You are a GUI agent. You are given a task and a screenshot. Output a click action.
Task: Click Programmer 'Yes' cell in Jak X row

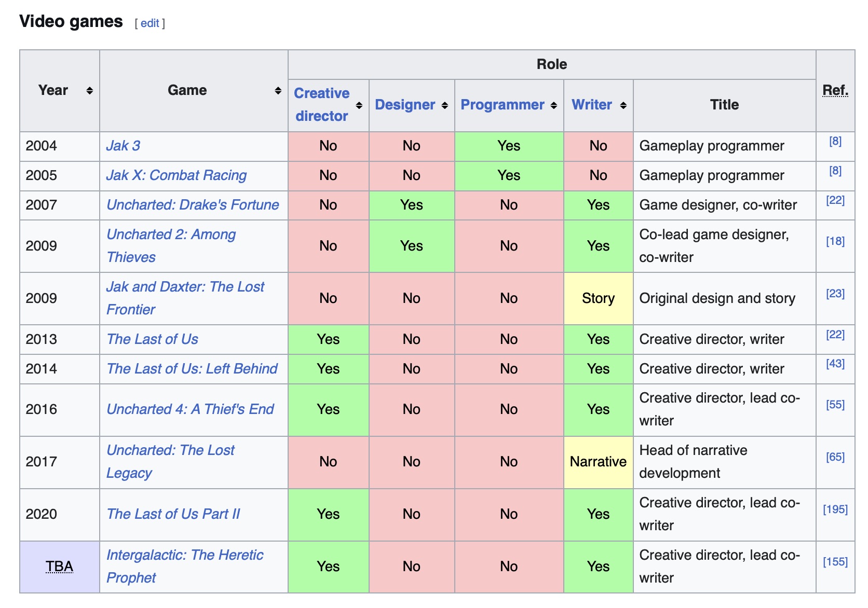tap(509, 175)
